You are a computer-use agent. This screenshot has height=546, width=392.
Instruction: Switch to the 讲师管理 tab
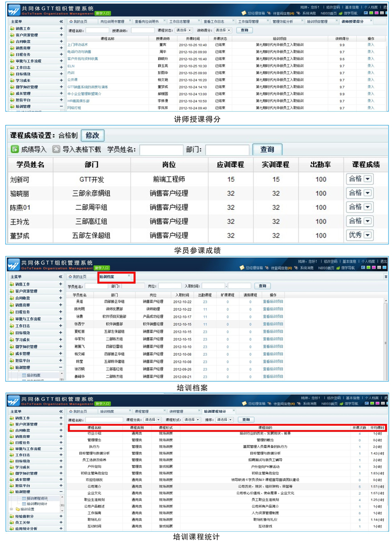click(x=176, y=411)
